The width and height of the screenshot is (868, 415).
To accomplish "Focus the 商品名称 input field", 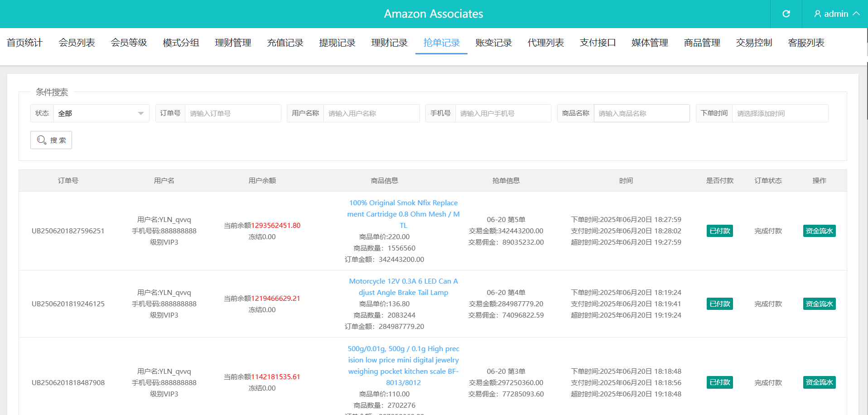I will pyautogui.click(x=642, y=113).
